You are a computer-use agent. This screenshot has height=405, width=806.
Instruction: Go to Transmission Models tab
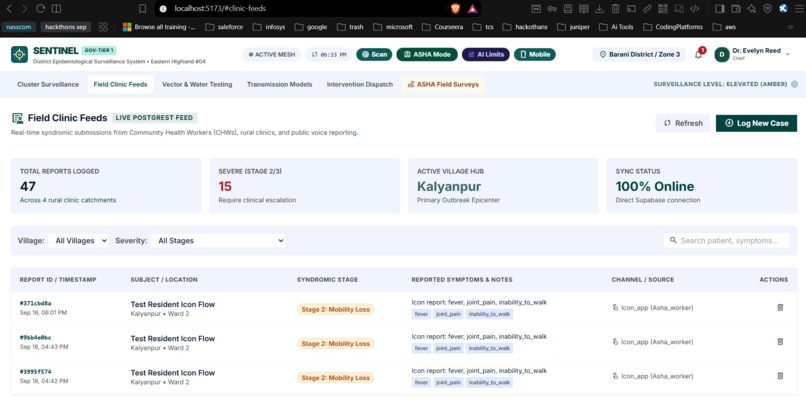click(x=279, y=84)
